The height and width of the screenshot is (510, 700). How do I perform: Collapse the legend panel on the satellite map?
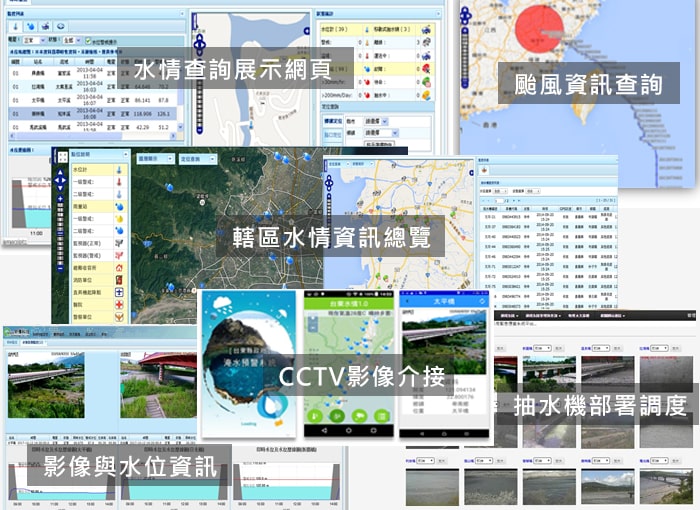[x=126, y=154]
